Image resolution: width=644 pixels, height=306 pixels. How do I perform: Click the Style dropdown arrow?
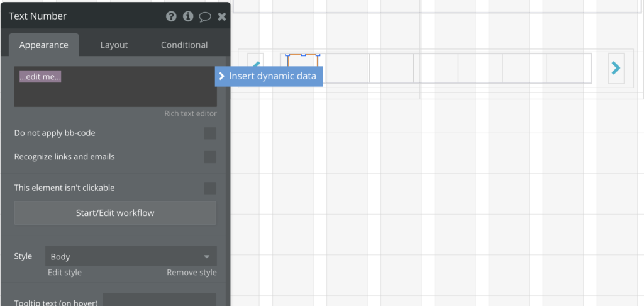point(207,257)
